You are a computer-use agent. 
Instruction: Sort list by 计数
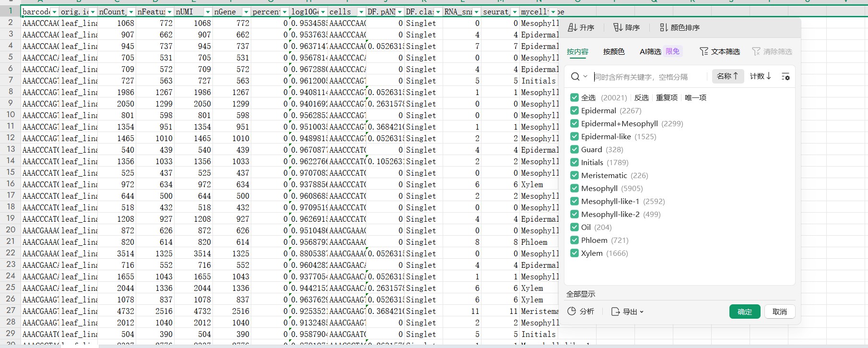point(761,76)
